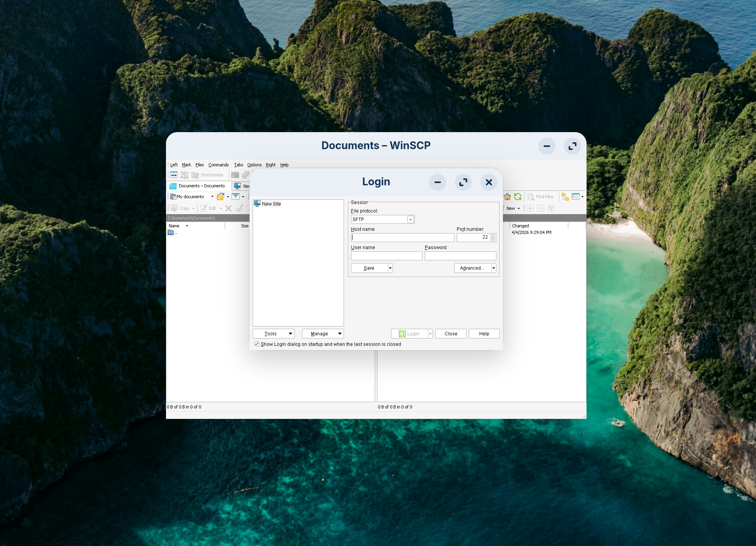Open view style dropdown arrow in right panel
This screenshot has height=546, width=756.
point(582,197)
